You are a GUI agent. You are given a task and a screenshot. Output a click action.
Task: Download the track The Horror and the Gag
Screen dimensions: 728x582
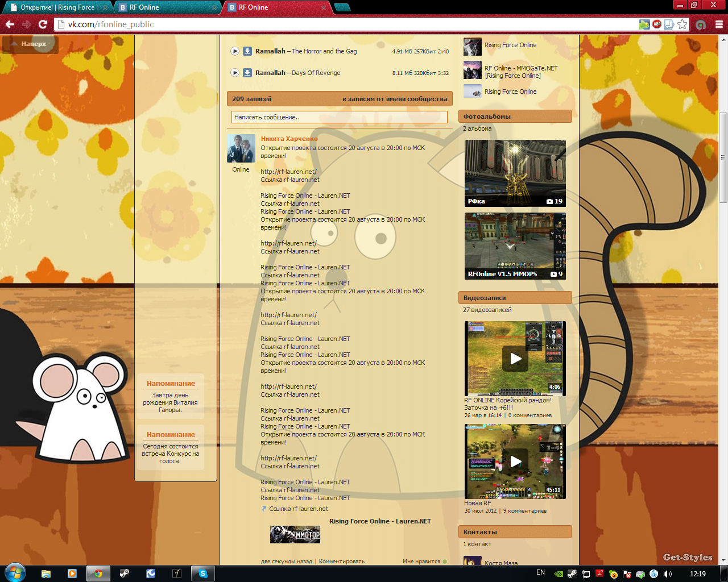click(247, 51)
